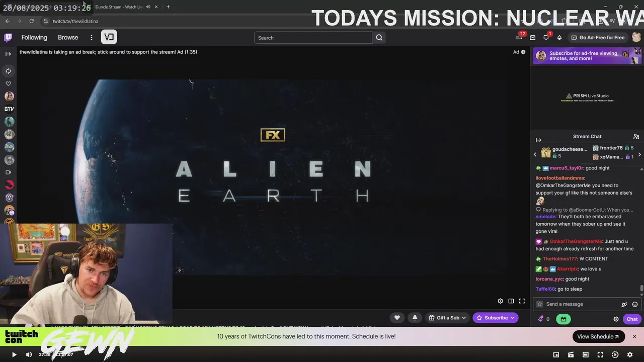Mute the outer video player volume
644x362 pixels.
[29, 354]
